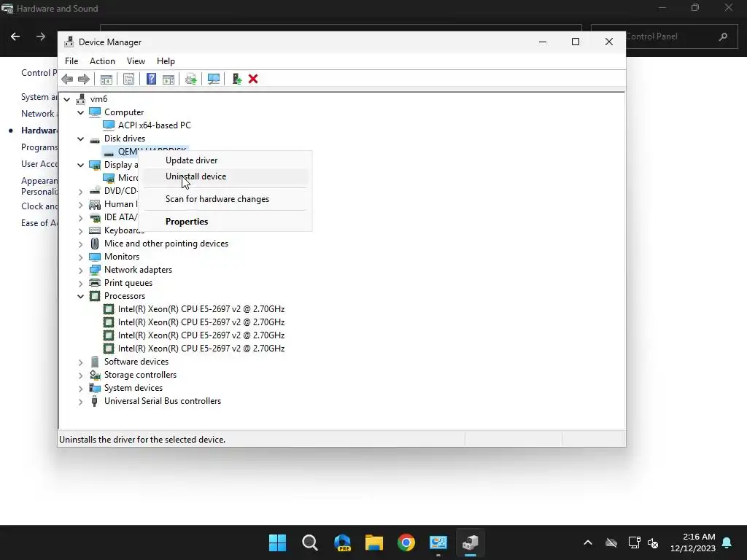Image resolution: width=747 pixels, height=560 pixels.
Task: Open the Help menu
Action: point(166,61)
